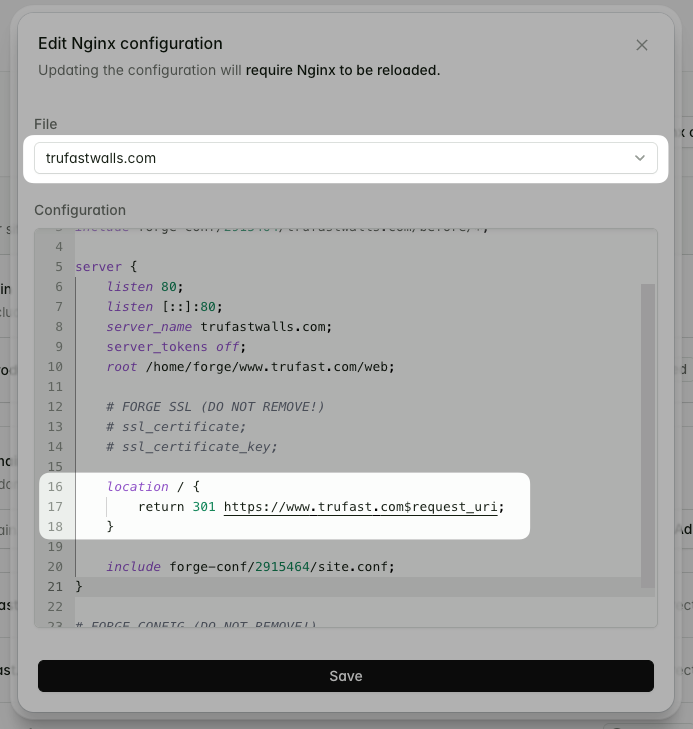The width and height of the screenshot is (693, 729).
Task: Click empty line 22 in editor
Action: [358, 607]
